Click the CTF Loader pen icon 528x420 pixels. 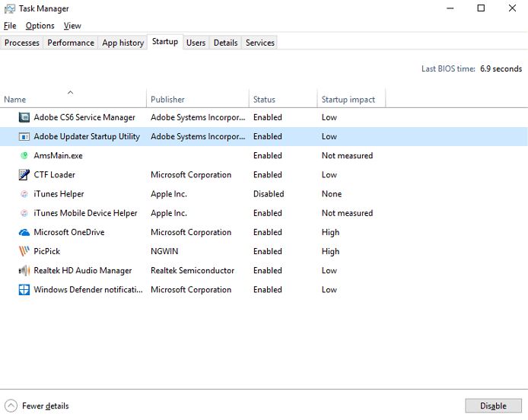[x=24, y=174]
